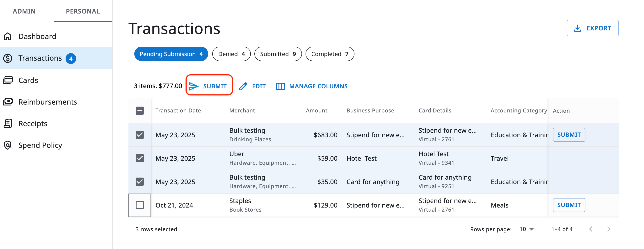Select the Denied filter tab
The width and height of the screenshot is (644, 249).
(x=231, y=54)
